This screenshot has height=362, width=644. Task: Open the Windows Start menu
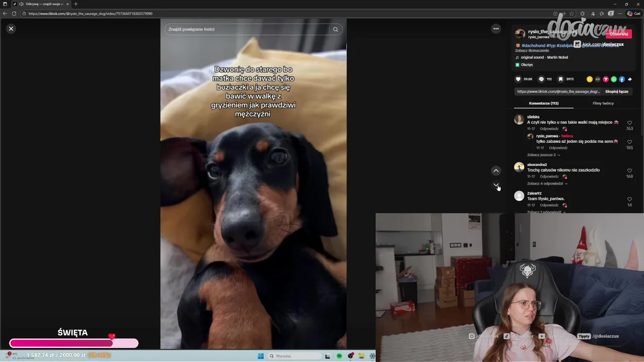[x=261, y=356]
